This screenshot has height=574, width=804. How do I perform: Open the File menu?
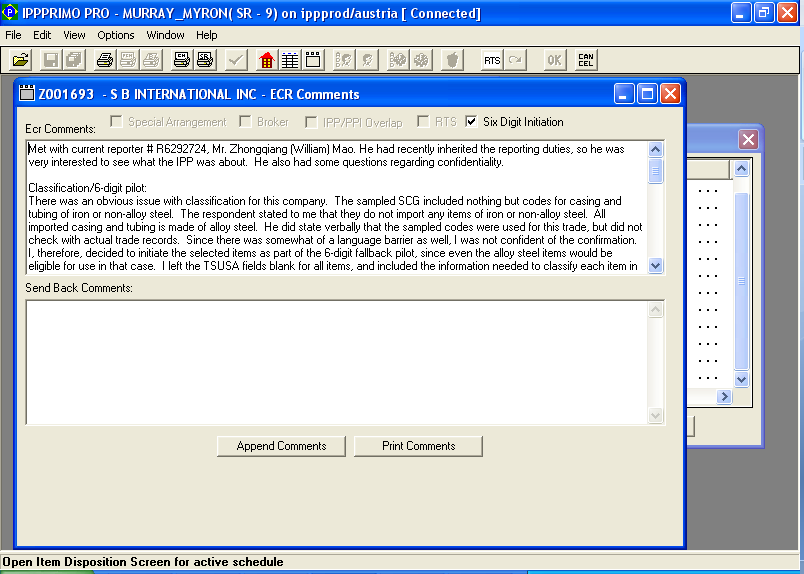pyautogui.click(x=13, y=35)
